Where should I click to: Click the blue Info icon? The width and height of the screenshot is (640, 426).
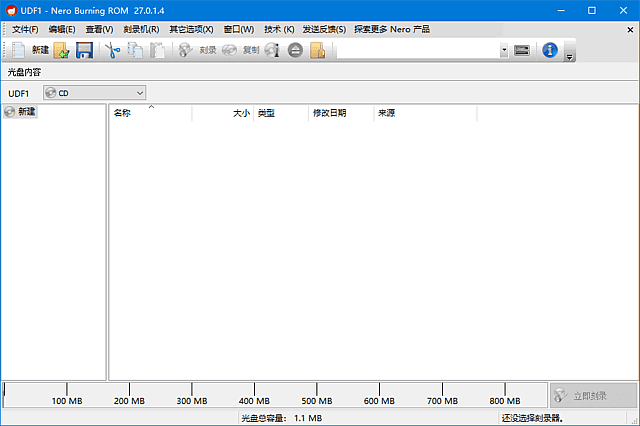[x=549, y=50]
